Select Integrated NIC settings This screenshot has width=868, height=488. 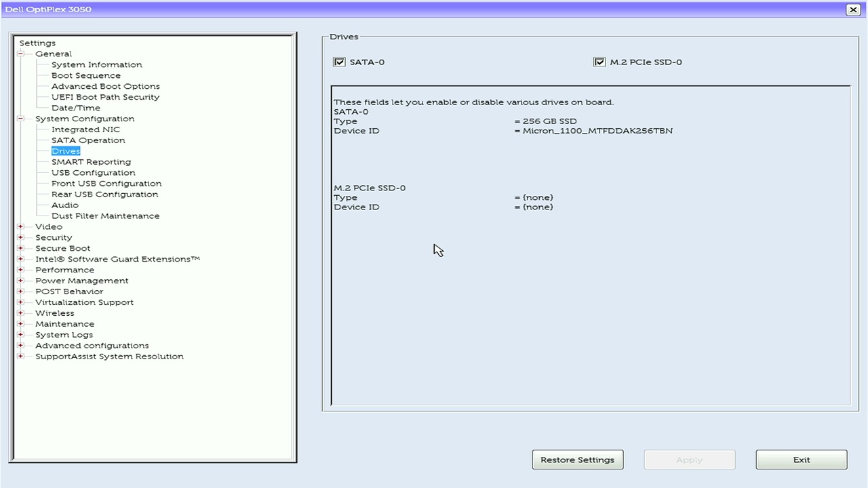(86, 129)
